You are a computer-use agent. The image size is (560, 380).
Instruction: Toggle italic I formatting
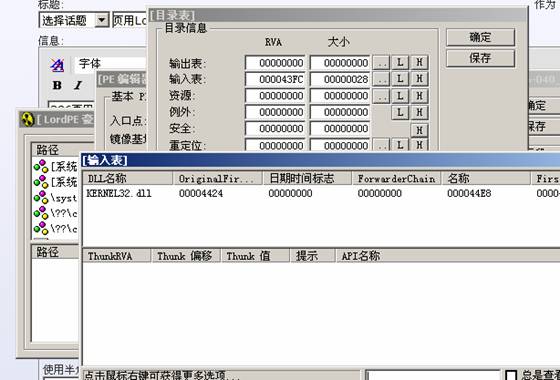(x=78, y=85)
